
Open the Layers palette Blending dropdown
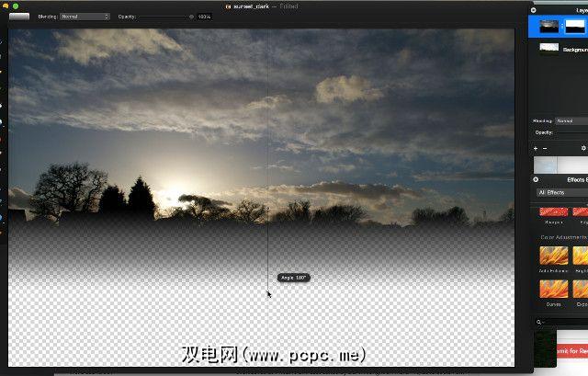pos(571,120)
